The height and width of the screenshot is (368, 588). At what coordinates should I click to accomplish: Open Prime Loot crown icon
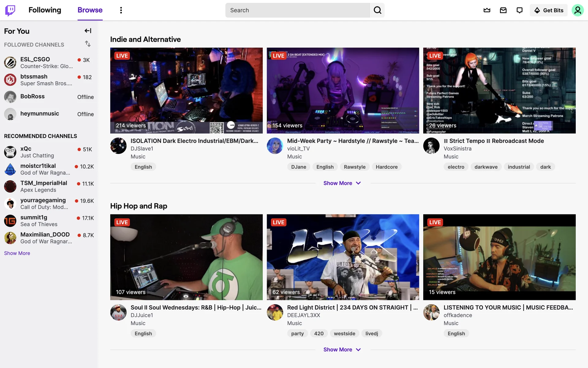pyautogui.click(x=487, y=10)
